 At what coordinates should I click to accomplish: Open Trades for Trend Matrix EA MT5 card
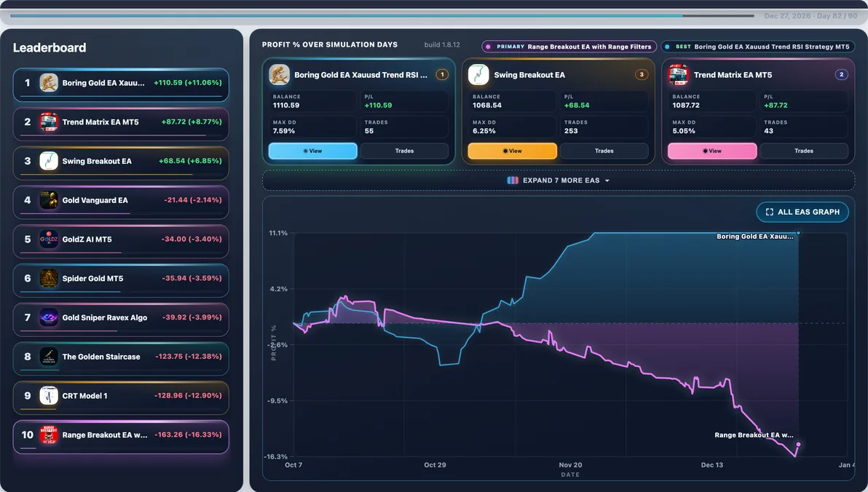[804, 151]
